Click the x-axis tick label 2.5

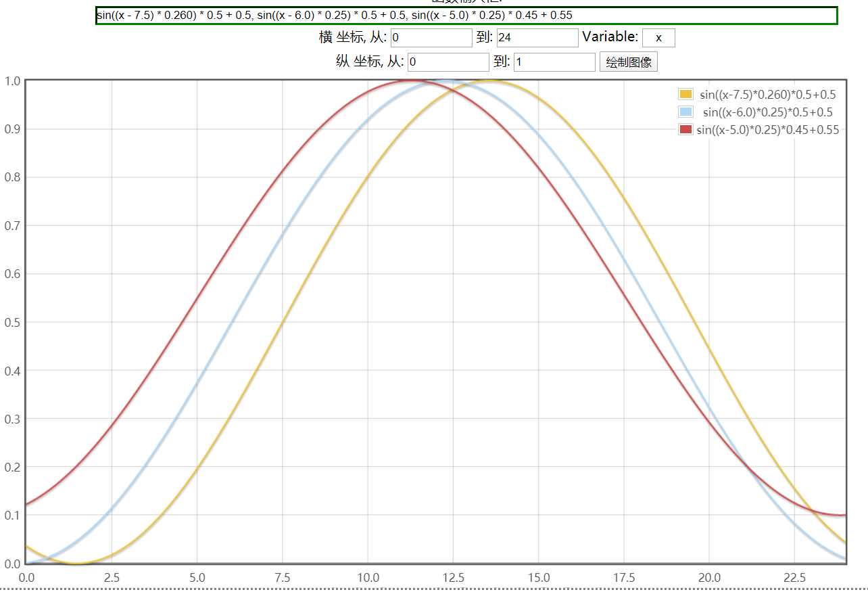[x=112, y=578]
